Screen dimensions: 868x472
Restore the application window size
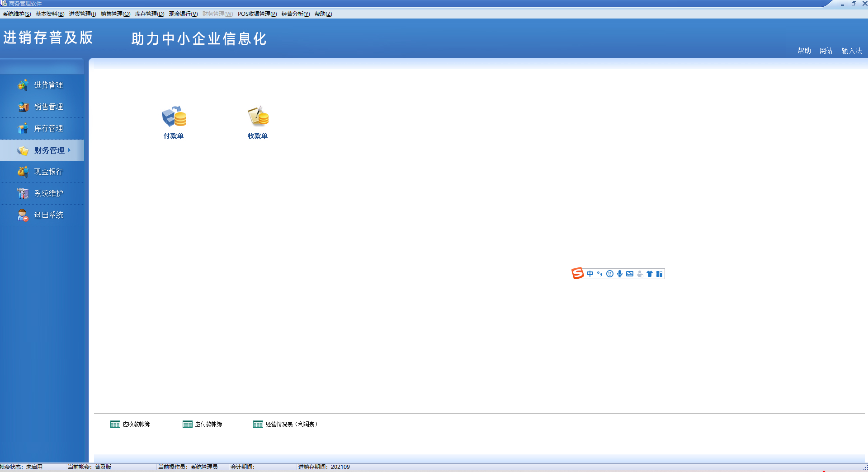(854, 4)
